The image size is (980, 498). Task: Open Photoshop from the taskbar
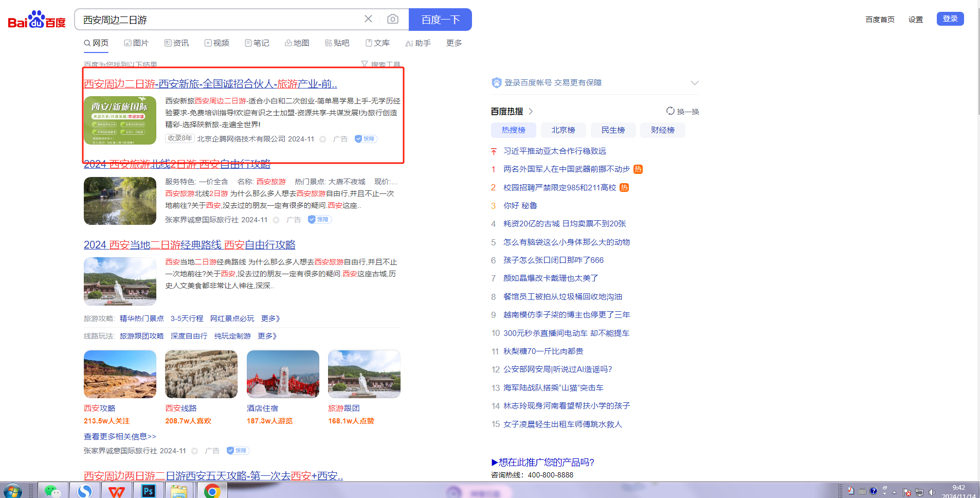click(x=149, y=491)
